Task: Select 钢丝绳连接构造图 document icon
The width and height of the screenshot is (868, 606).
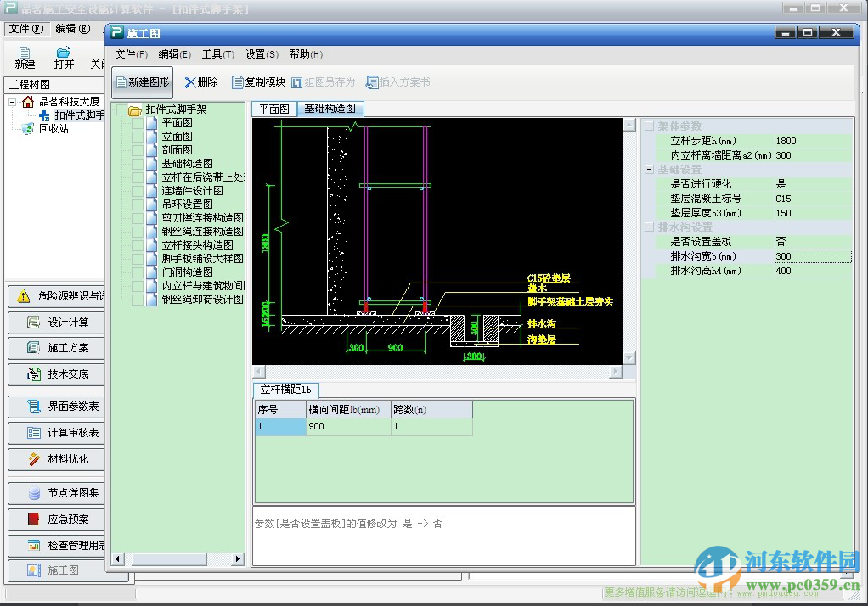Action: [x=152, y=232]
